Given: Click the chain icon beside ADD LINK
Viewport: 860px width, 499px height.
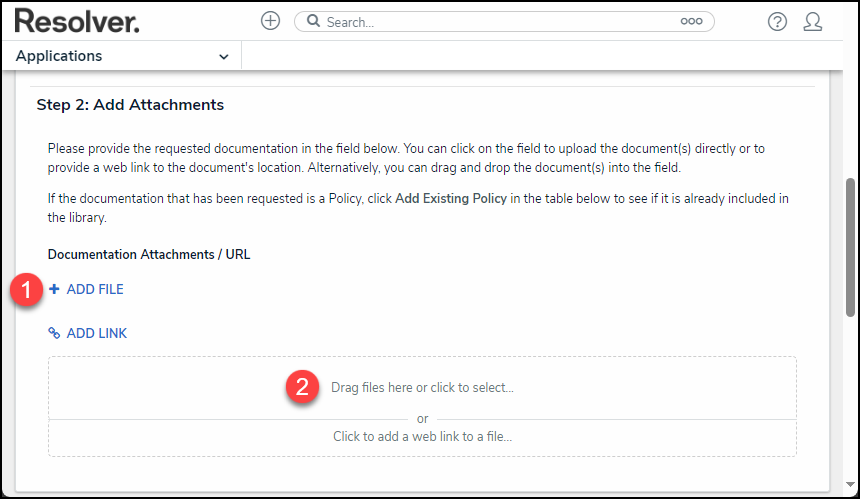Looking at the screenshot, I should click(54, 333).
